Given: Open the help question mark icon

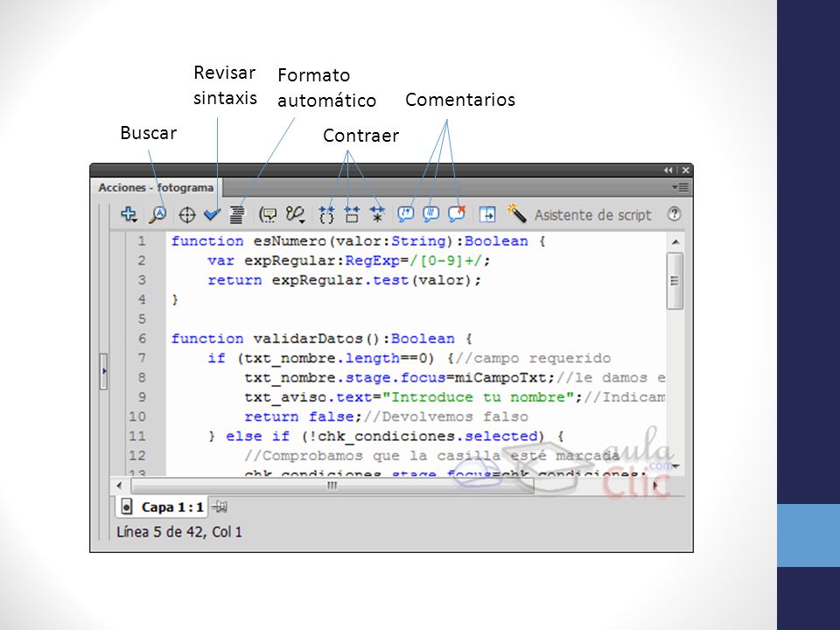Looking at the screenshot, I should point(674,214).
